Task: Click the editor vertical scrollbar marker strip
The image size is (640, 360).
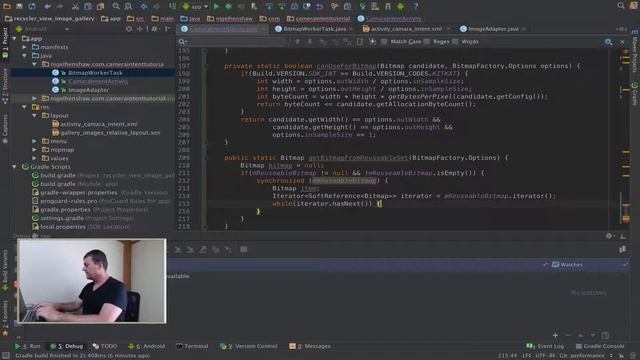Action: point(625,139)
